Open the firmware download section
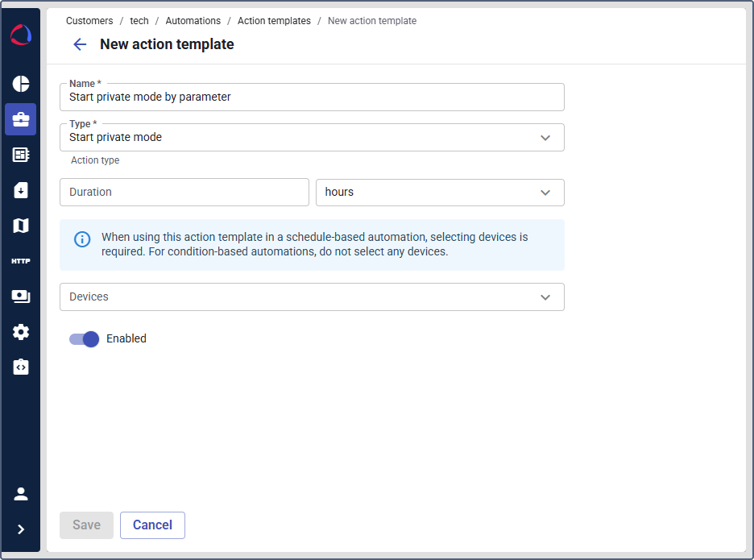This screenshot has width=754, height=560. [x=20, y=189]
